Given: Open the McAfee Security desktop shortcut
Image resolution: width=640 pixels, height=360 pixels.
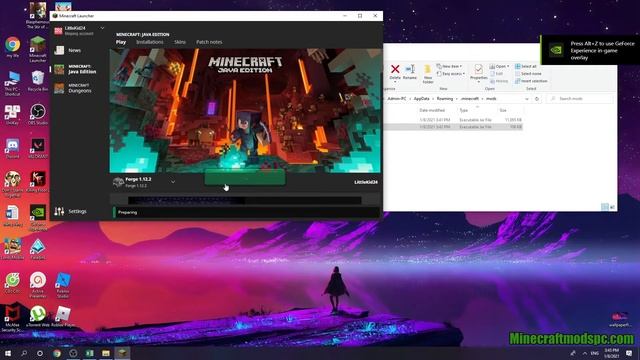Looking at the screenshot, I should click(x=12, y=319).
